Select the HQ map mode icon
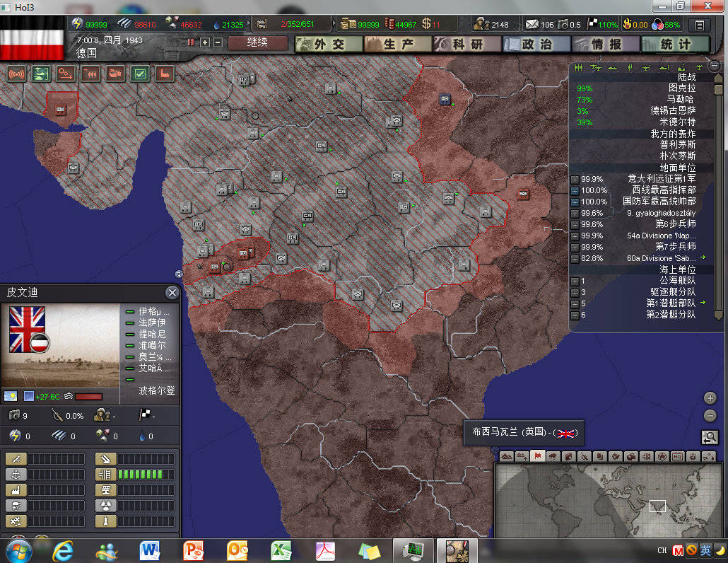The width and height of the screenshot is (728, 563). [678, 457]
